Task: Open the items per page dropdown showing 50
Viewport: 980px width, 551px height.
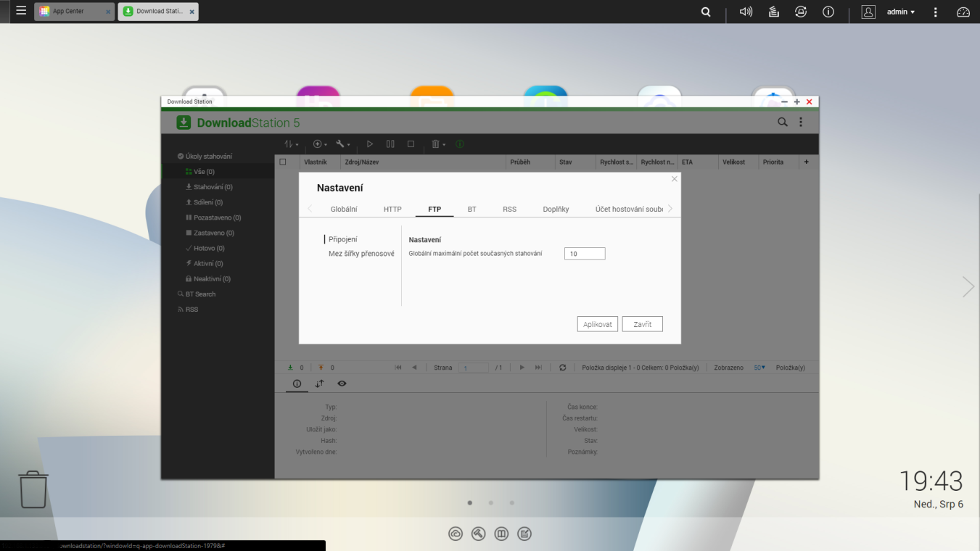Action: pos(759,368)
